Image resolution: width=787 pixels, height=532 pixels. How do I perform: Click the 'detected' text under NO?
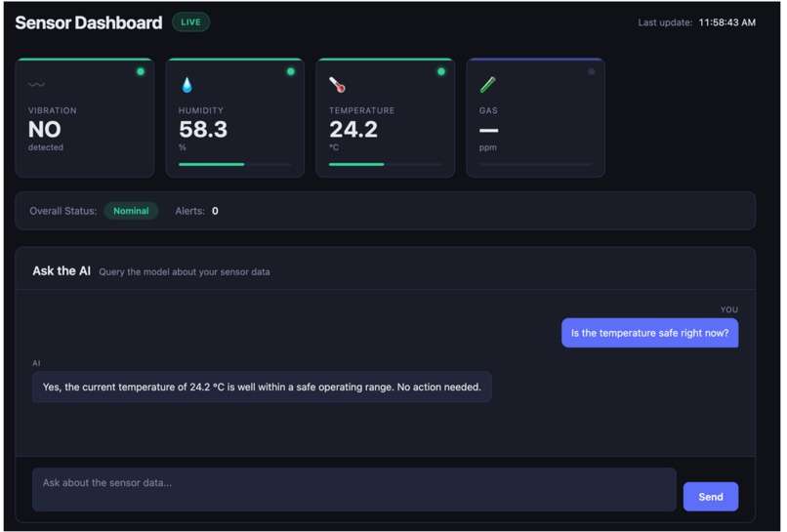[x=46, y=147]
